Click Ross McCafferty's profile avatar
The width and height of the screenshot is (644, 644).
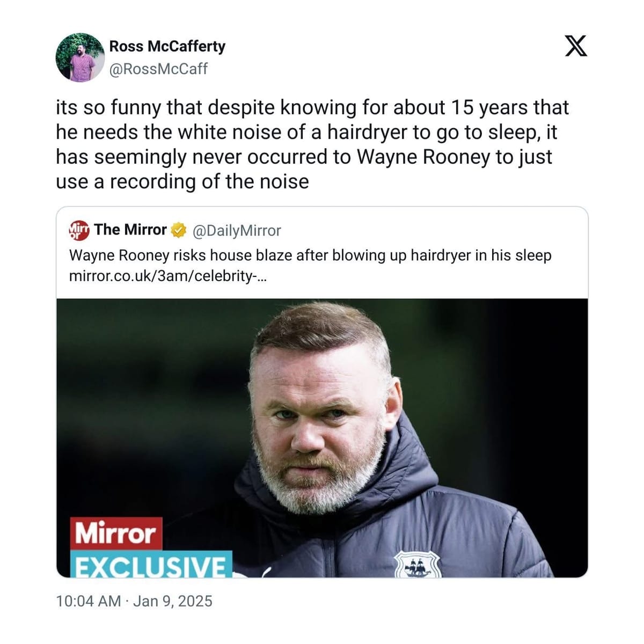[80, 57]
